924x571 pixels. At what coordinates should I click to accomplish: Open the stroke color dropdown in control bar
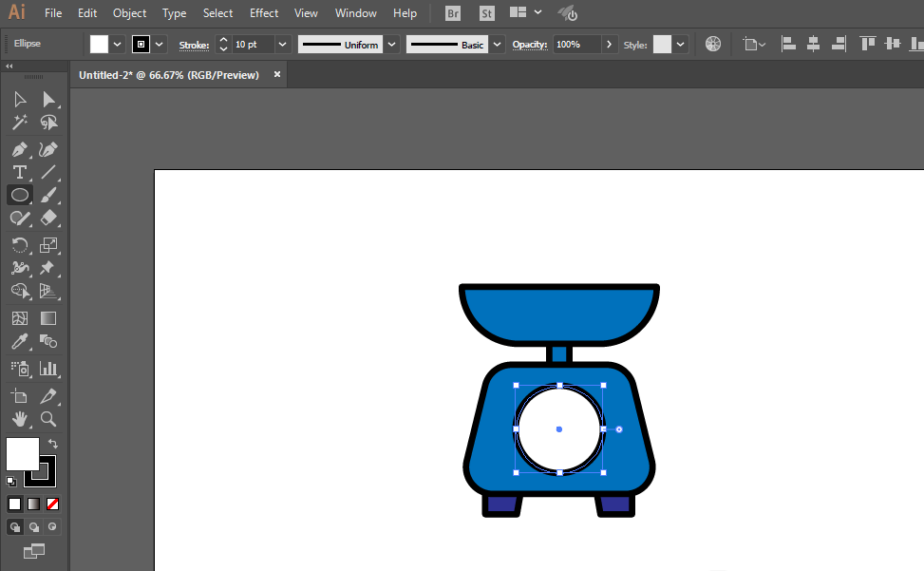(x=160, y=45)
